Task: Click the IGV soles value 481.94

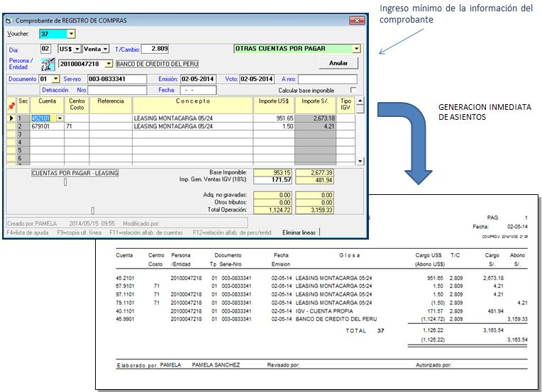Action: [314, 180]
